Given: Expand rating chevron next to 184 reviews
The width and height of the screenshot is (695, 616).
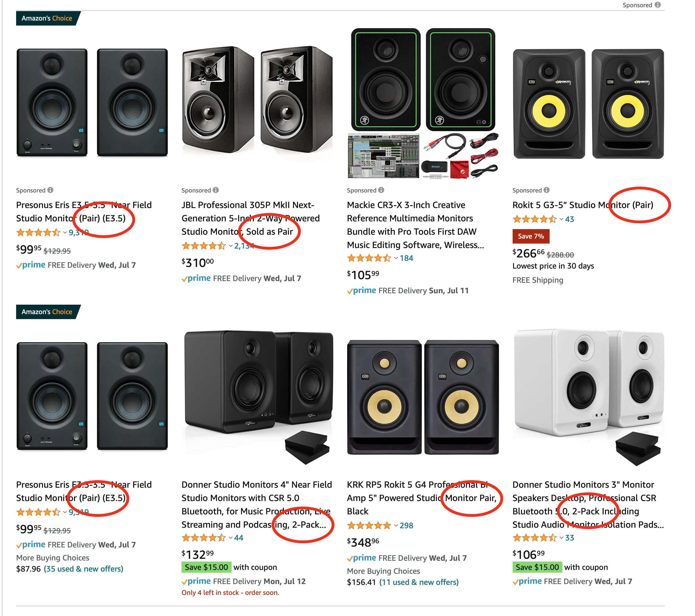Looking at the screenshot, I should click(396, 258).
